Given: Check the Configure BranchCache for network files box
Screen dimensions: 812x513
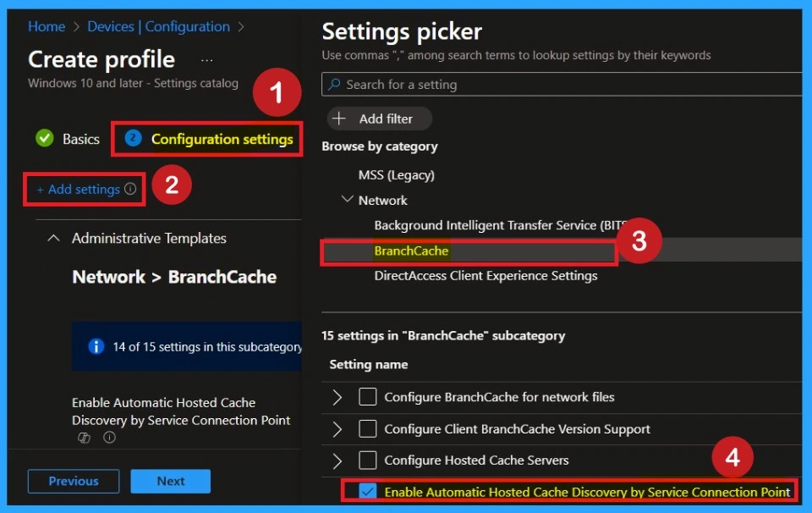Looking at the screenshot, I should pyautogui.click(x=367, y=397).
